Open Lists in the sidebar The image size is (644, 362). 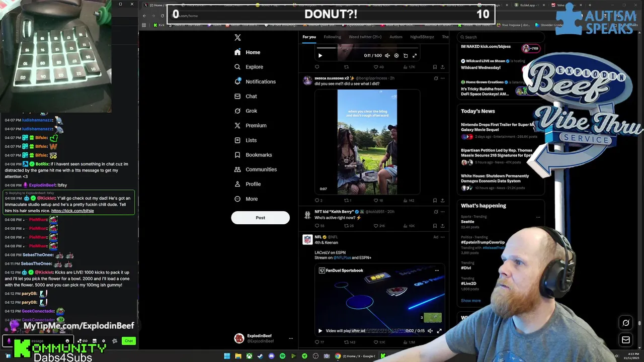point(245,140)
